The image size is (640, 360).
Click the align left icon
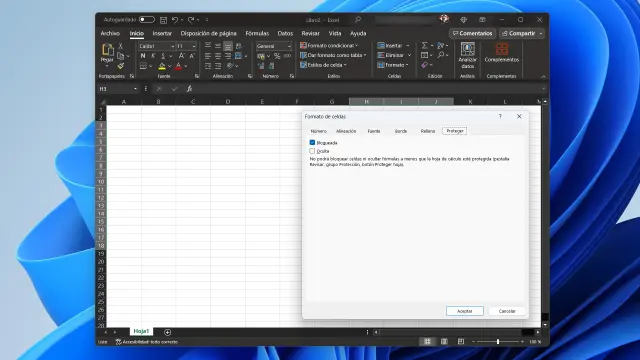click(x=208, y=56)
